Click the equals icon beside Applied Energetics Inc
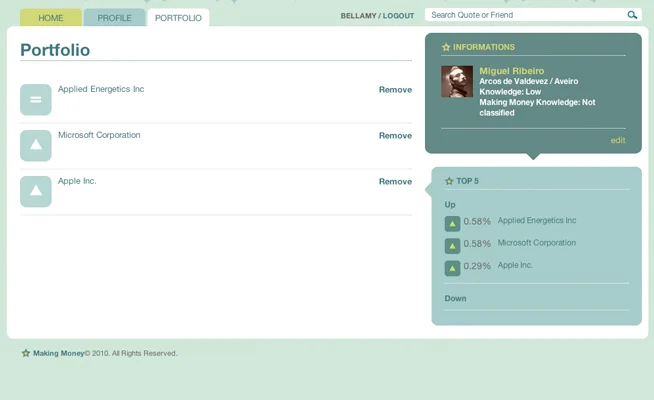Viewport: 654px width, 400px height. tap(36, 100)
